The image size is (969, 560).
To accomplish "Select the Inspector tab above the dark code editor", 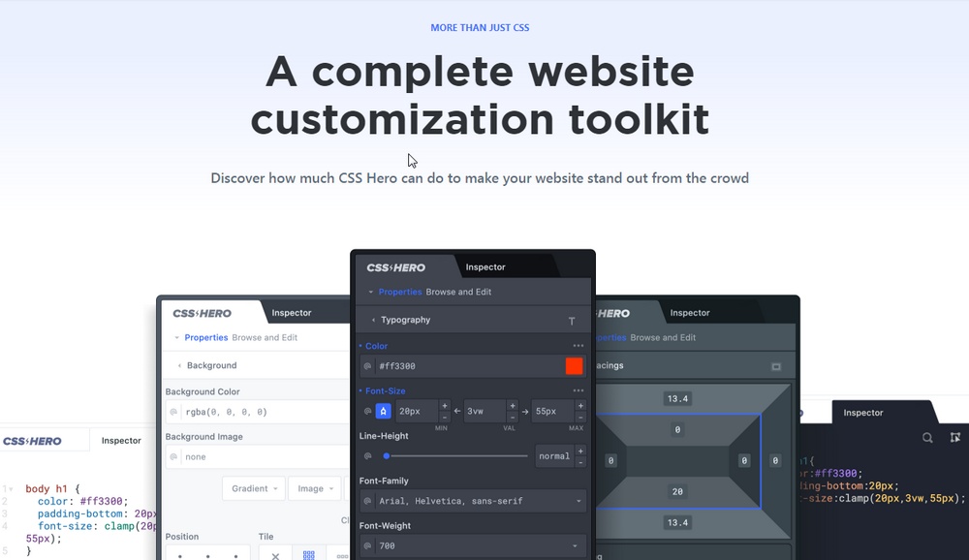I will [x=862, y=413].
